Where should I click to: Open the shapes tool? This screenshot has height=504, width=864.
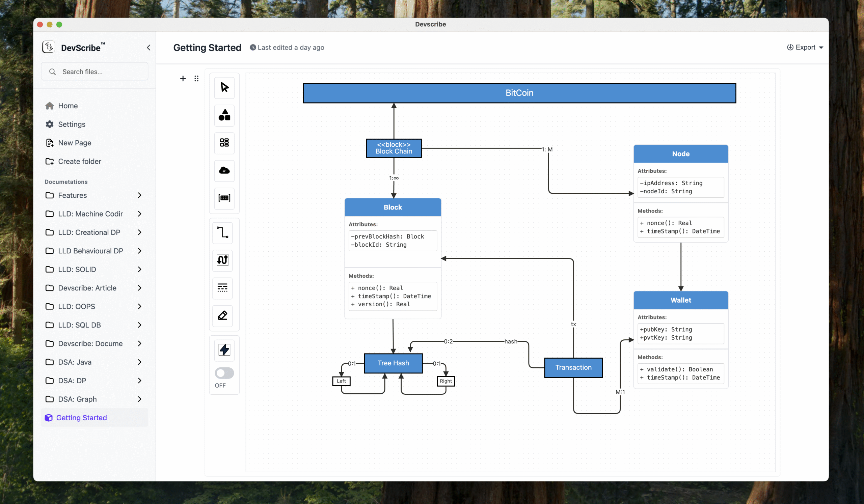click(x=224, y=115)
